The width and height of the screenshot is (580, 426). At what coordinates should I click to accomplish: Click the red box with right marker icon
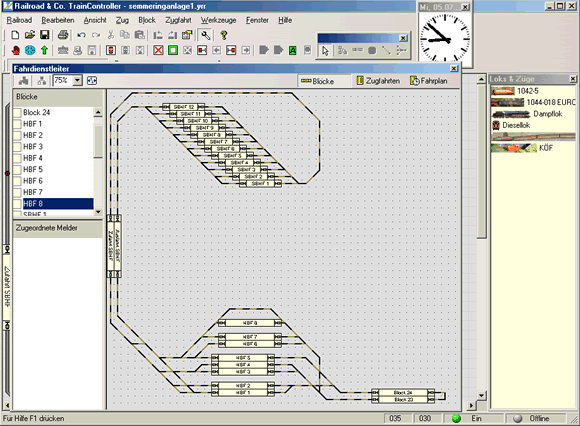click(231, 50)
